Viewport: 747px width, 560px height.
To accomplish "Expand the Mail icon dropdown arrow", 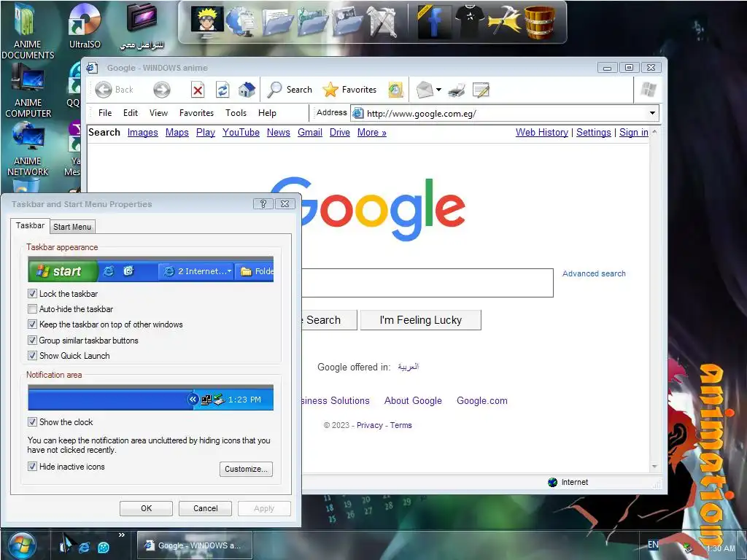I will pos(438,90).
